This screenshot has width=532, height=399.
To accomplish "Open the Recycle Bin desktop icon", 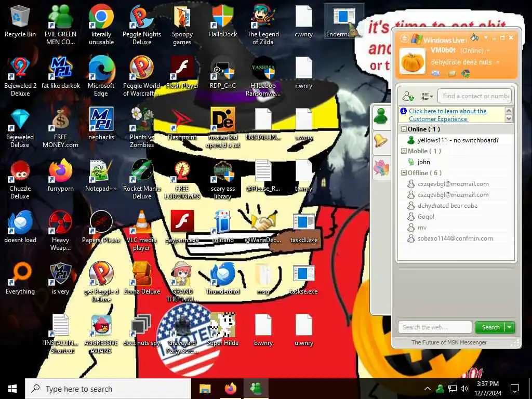I will pos(20,21).
